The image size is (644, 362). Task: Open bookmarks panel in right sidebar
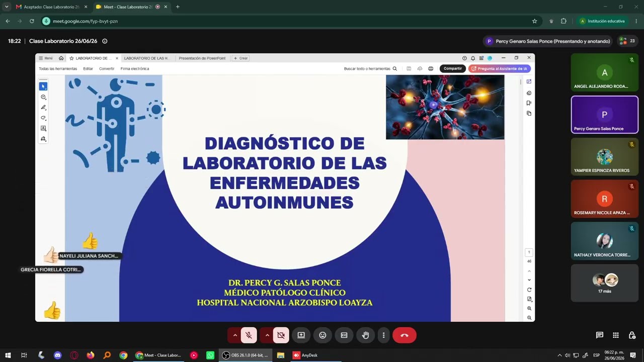[529, 103]
